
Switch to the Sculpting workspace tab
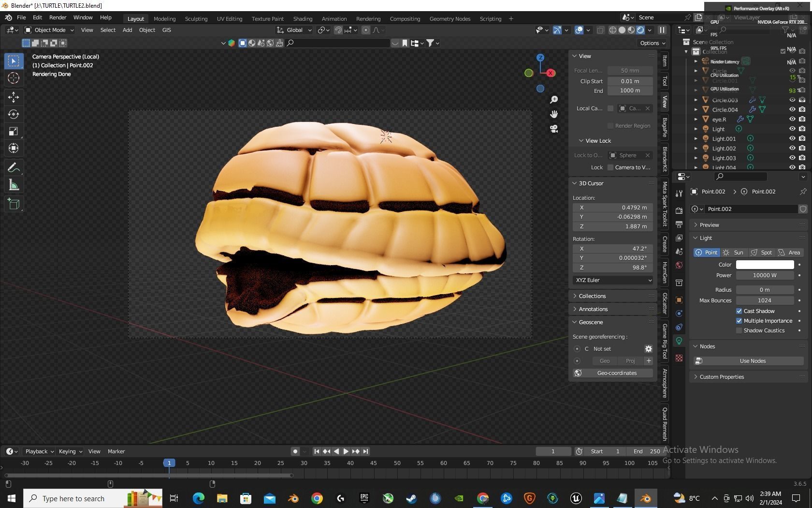196,19
